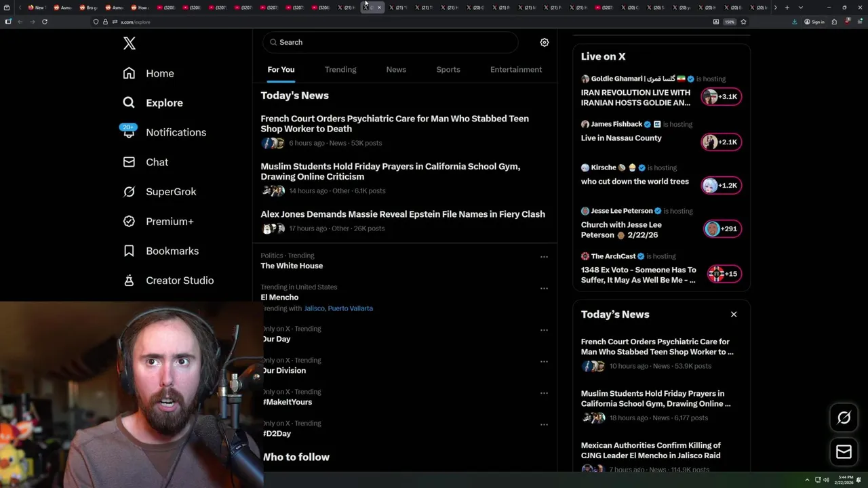
Task: Open the browser downloads icon
Action: (x=794, y=22)
